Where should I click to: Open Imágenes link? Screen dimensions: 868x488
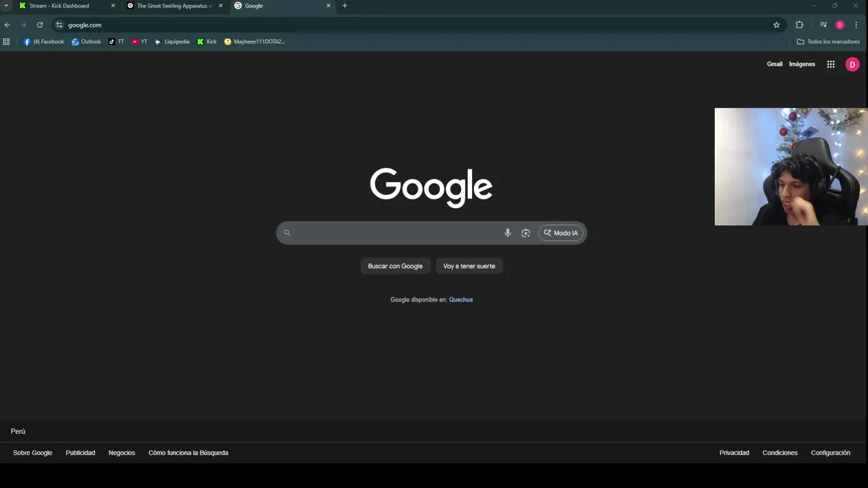802,64
